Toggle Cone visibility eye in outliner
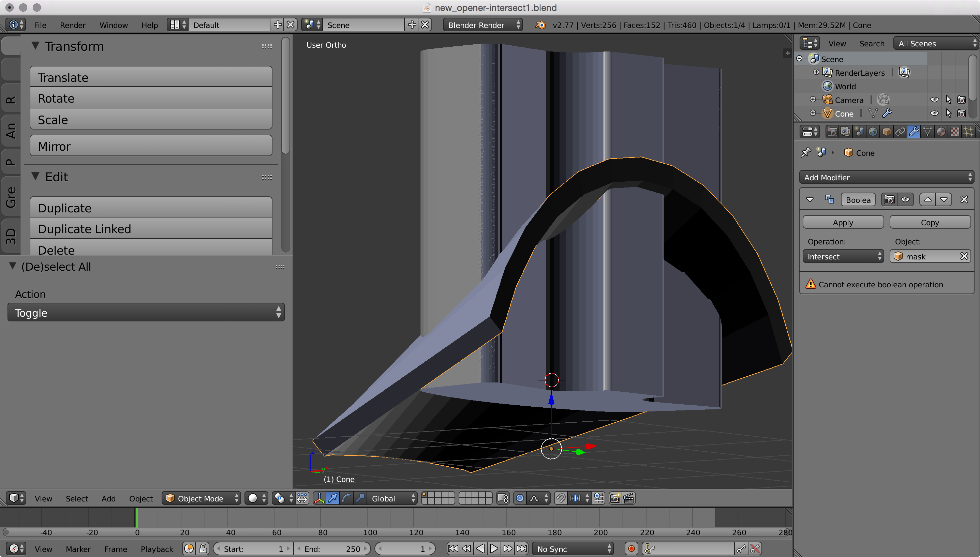Image resolution: width=980 pixels, height=557 pixels. (934, 114)
